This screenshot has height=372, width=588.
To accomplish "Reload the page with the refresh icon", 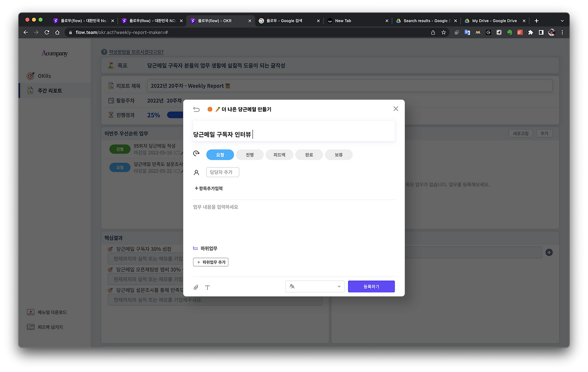I will (x=47, y=32).
